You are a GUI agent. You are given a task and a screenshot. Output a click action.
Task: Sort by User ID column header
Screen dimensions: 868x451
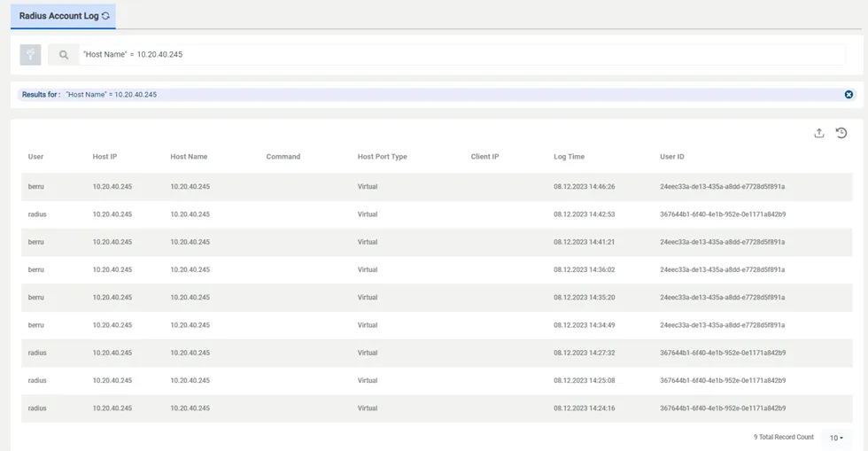point(672,157)
